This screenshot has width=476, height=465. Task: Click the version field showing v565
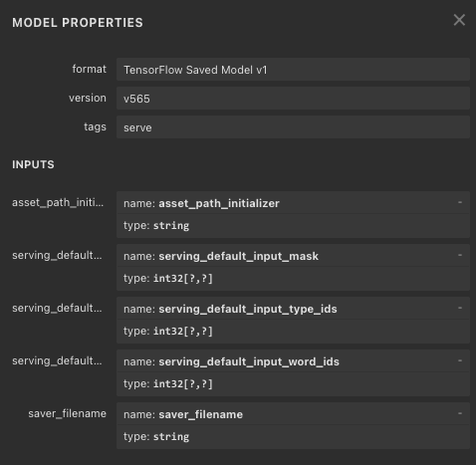click(293, 99)
